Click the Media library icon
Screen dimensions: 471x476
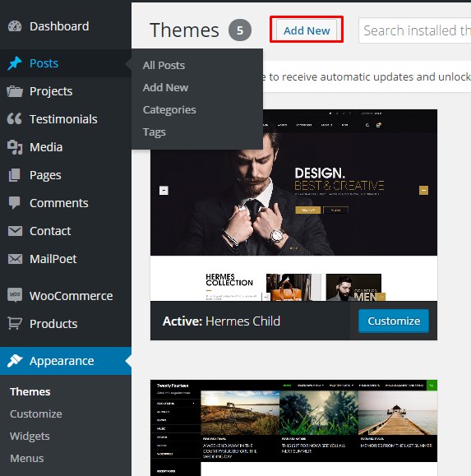coord(15,147)
